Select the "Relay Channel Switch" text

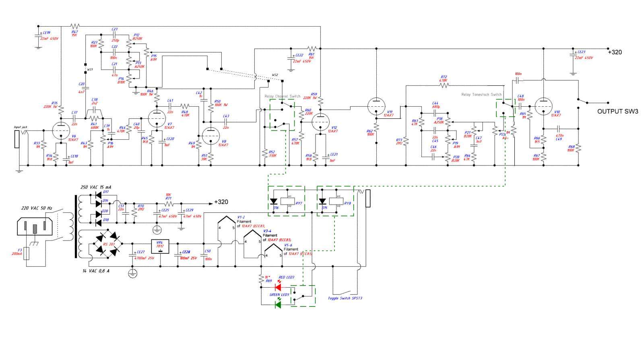[x=282, y=96]
